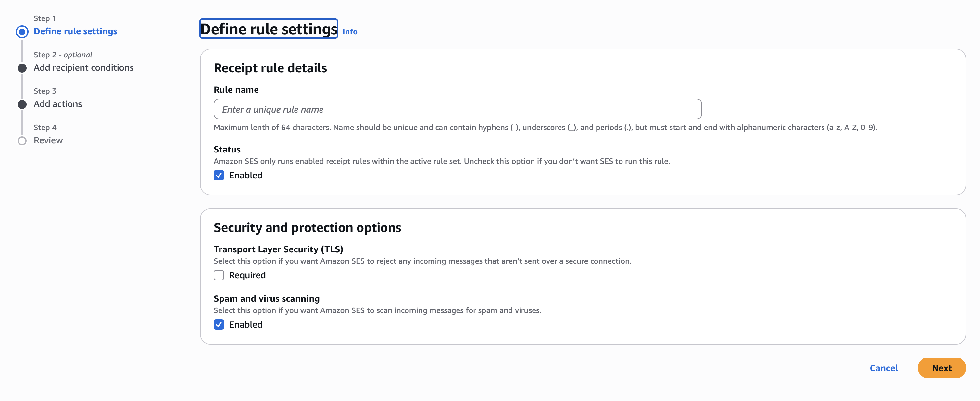Check the TLS Required checkbox

219,275
